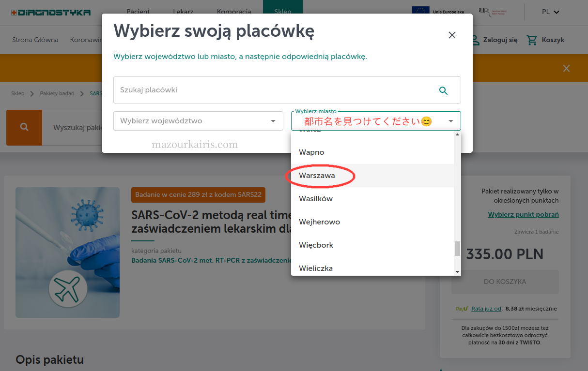
Task: Click into the Szukaj placówki search field
Action: [x=271, y=90]
